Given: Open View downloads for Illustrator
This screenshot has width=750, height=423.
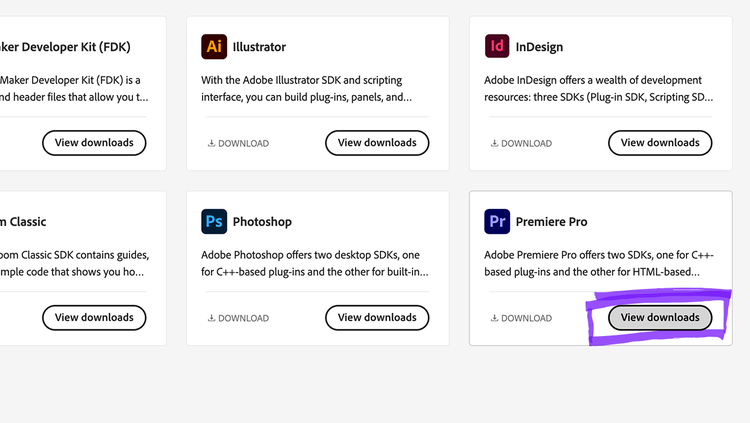Looking at the screenshot, I should pos(377,143).
